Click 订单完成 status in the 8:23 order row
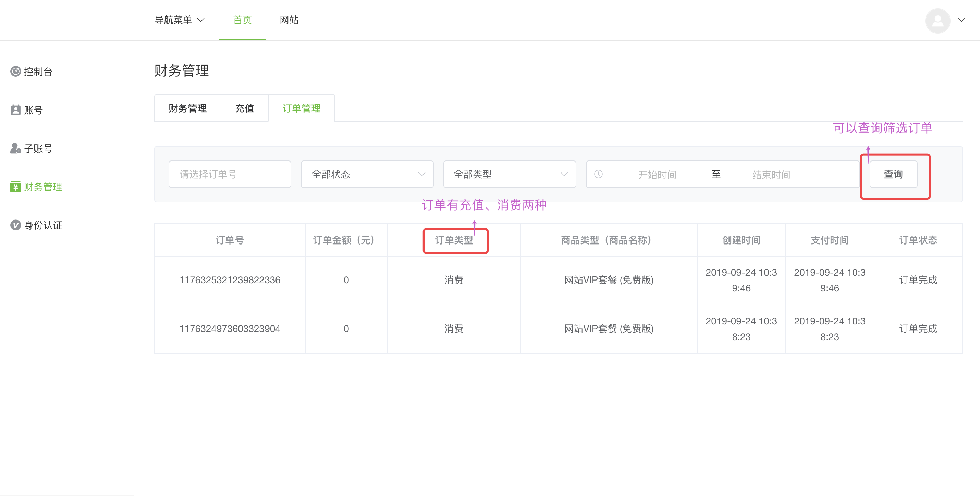 (918, 329)
